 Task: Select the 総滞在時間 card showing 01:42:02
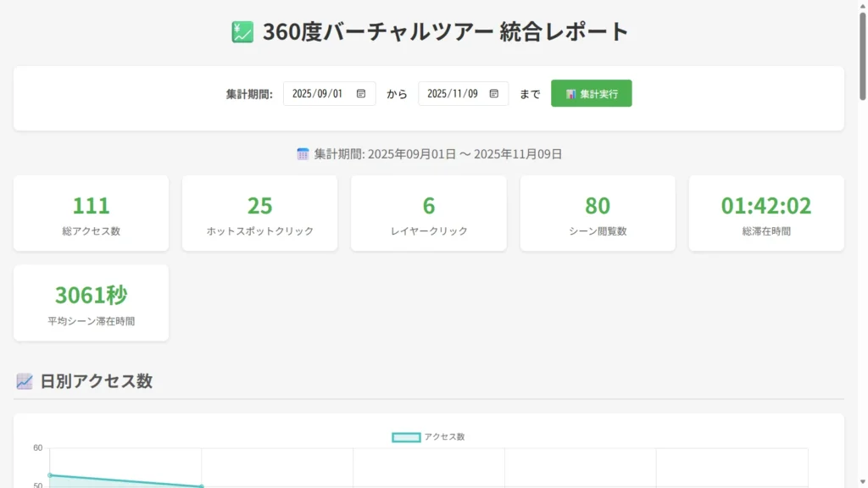pos(765,213)
